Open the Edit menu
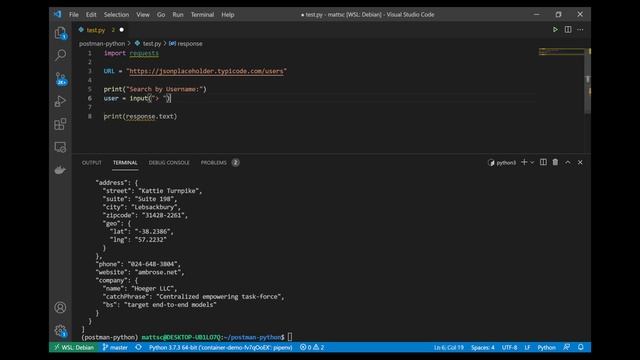 tap(91, 15)
